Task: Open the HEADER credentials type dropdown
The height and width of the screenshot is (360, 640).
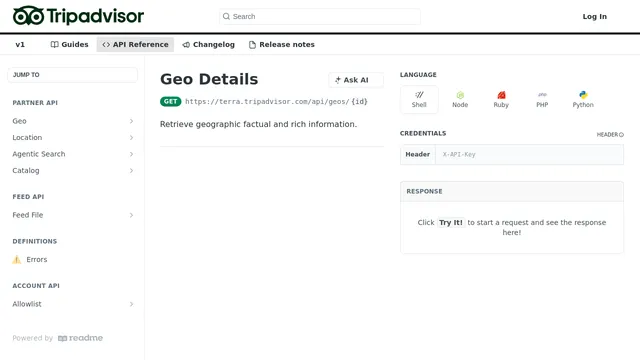Action: [x=610, y=135]
